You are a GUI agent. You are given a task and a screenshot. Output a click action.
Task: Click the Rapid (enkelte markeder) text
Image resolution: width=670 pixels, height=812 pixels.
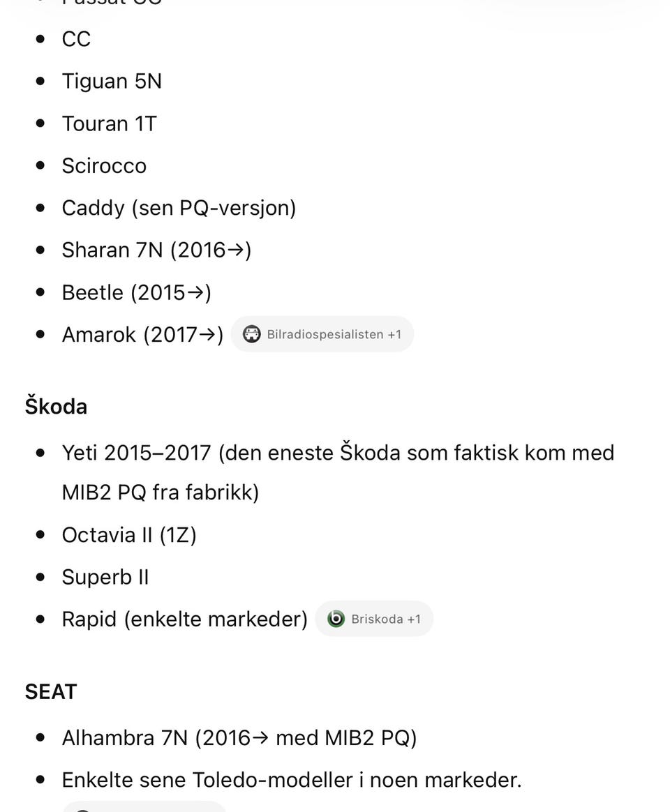184,619
